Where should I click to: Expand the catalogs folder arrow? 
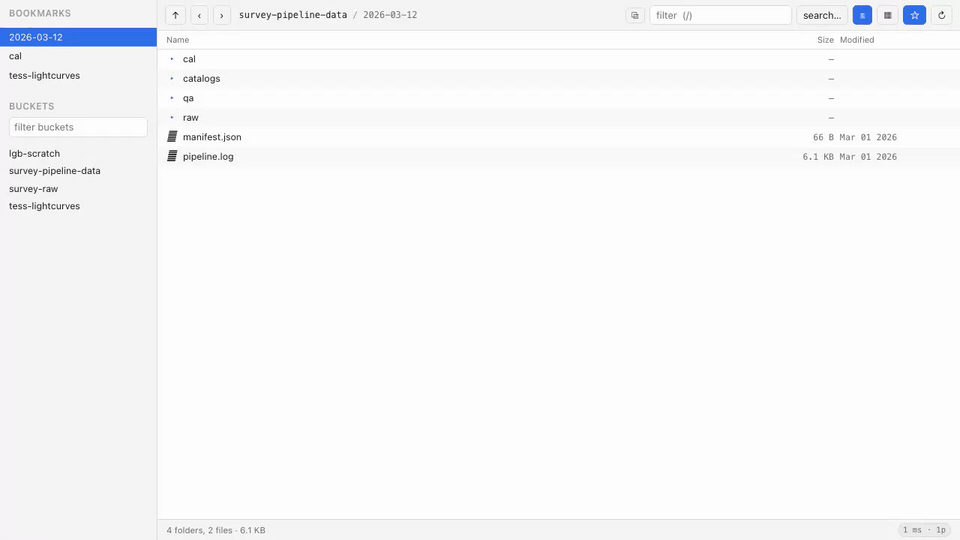point(172,78)
